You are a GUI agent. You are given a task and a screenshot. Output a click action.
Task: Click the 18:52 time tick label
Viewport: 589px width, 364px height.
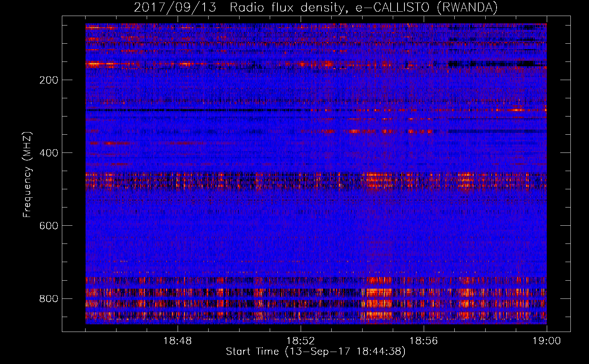pyautogui.click(x=301, y=341)
